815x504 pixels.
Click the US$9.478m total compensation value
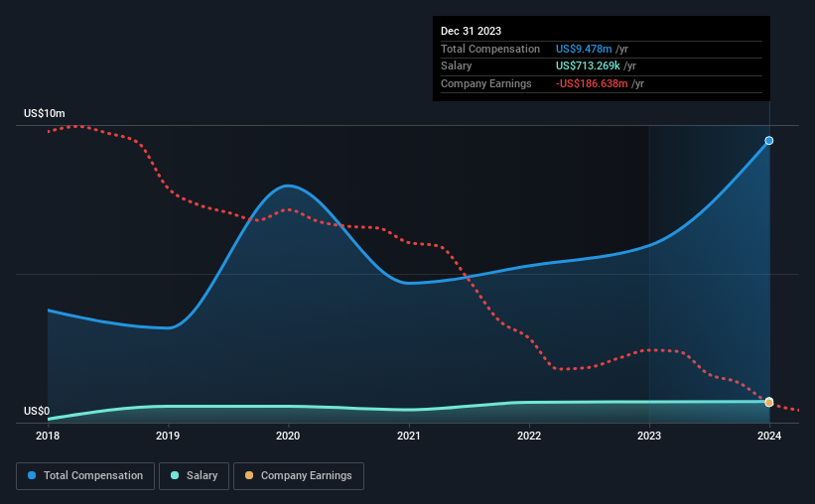(584, 49)
